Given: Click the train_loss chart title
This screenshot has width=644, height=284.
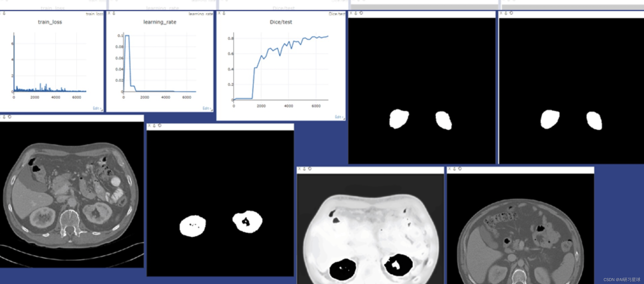Looking at the screenshot, I should click(50, 22).
